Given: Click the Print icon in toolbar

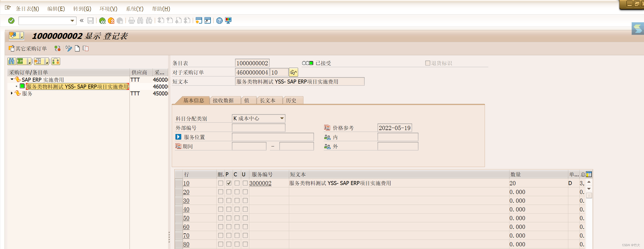Looking at the screenshot, I should 132,21.
